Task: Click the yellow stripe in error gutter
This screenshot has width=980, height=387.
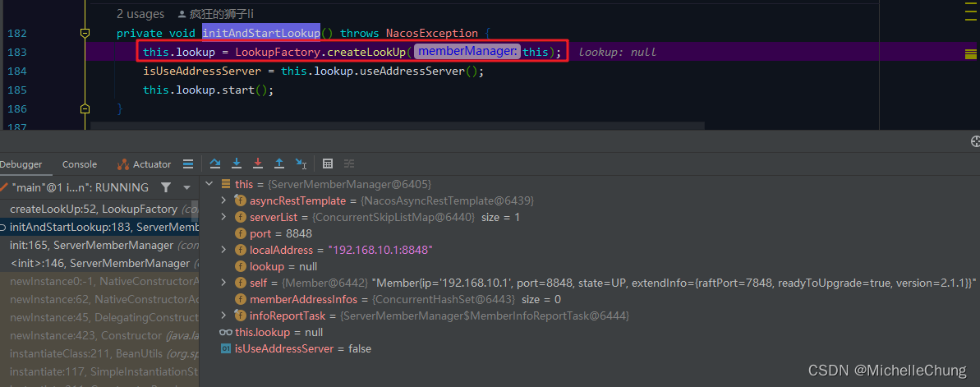Action: click(971, 53)
